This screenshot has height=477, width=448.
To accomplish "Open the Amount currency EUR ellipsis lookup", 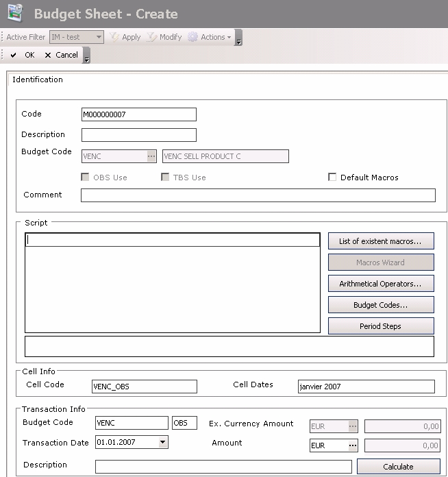I will (x=353, y=445).
